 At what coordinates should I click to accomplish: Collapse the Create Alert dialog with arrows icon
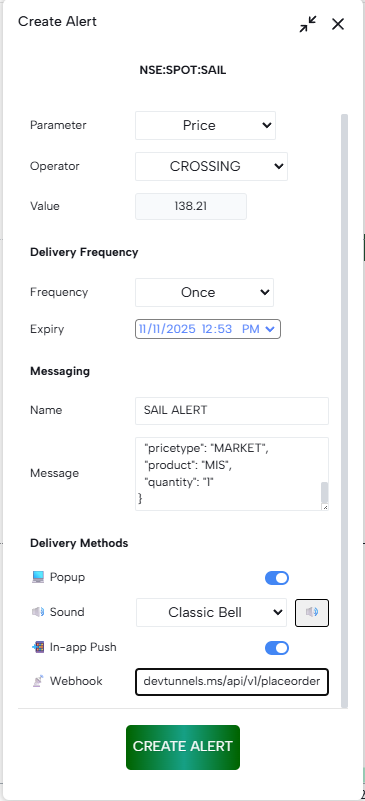(308, 24)
